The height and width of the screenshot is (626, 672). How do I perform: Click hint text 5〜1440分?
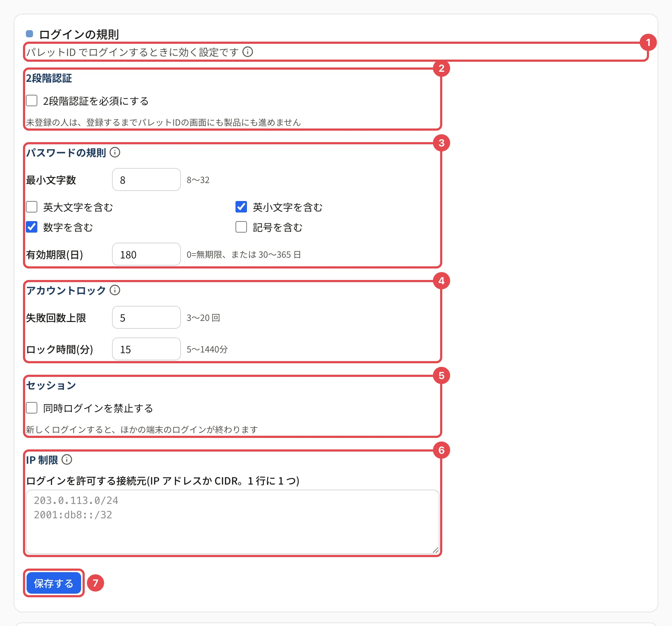[207, 349]
